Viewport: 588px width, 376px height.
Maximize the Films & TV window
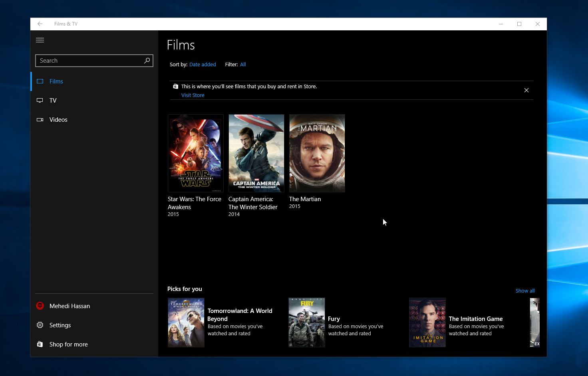pyautogui.click(x=519, y=24)
